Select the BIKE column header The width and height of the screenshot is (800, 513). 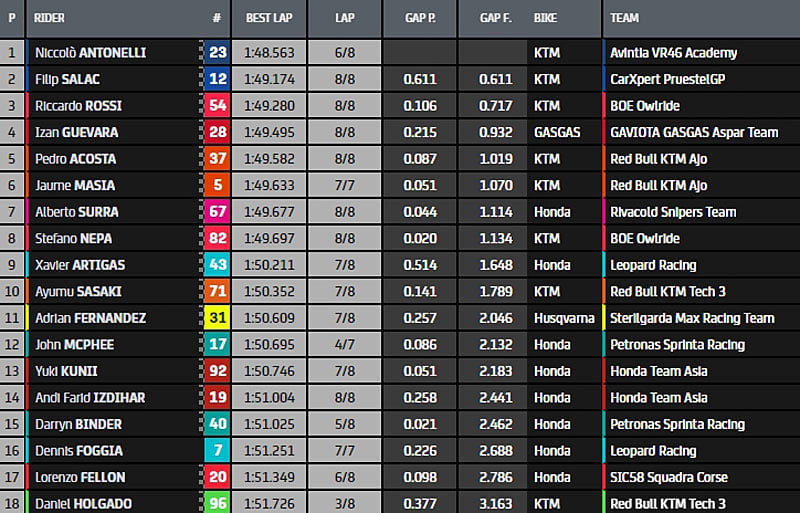click(546, 19)
